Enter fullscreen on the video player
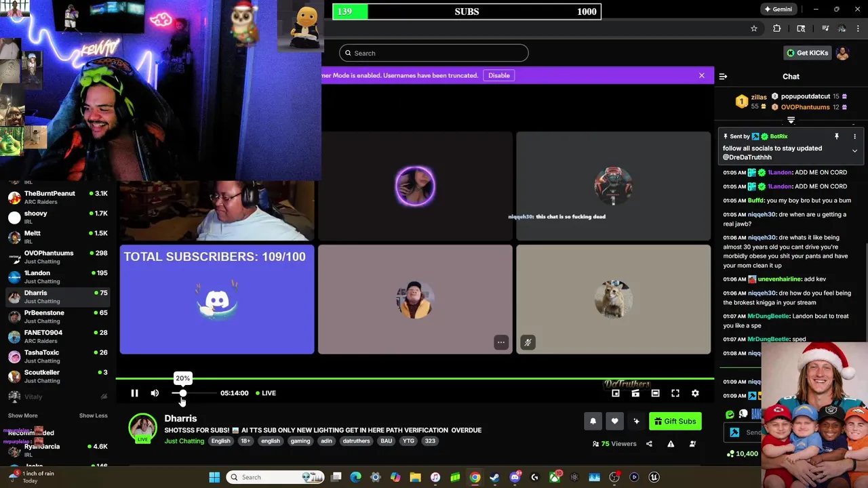Image resolution: width=868 pixels, height=488 pixels. (675, 393)
